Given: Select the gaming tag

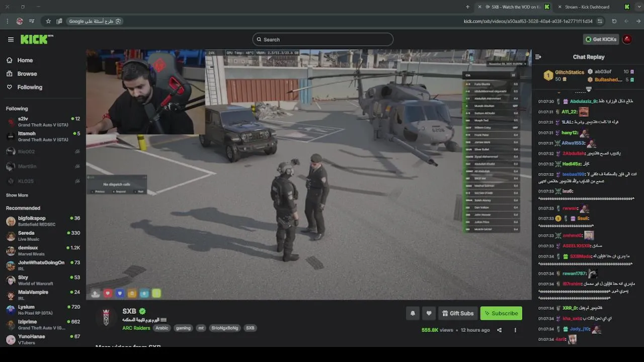Looking at the screenshot, I should click(x=183, y=328).
